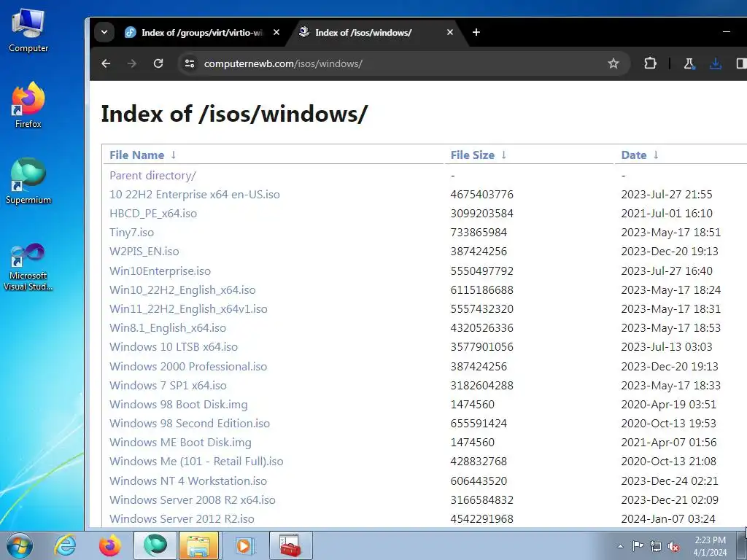The image size is (747, 560).
Task: Download Tiny7.iso
Action: click(x=131, y=233)
